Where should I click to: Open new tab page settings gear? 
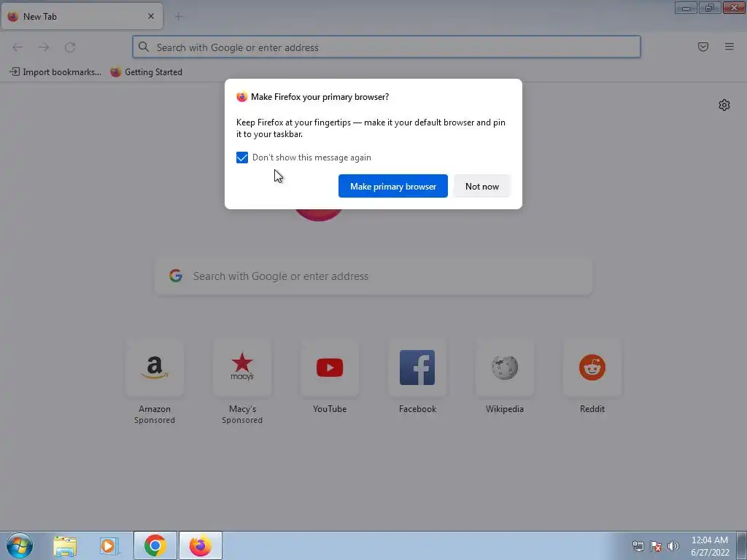[x=724, y=105]
